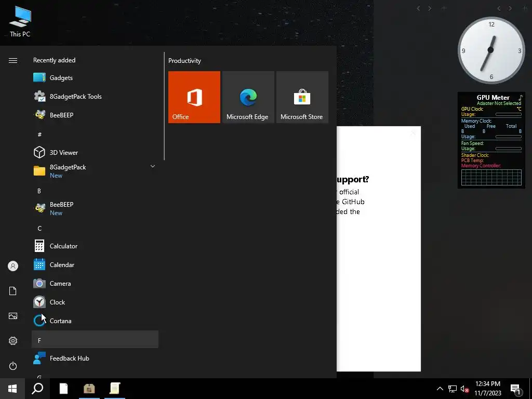The height and width of the screenshot is (399, 532).
Task: Launch BeeBEEP under Recently added
Action: 95,115
